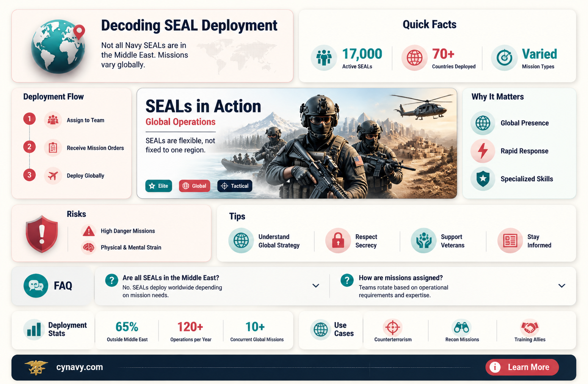Click the 'Global Operations' subtitle
Viewport: 588px width, 384px height.
pyautogui.click(x=180, y=122)
